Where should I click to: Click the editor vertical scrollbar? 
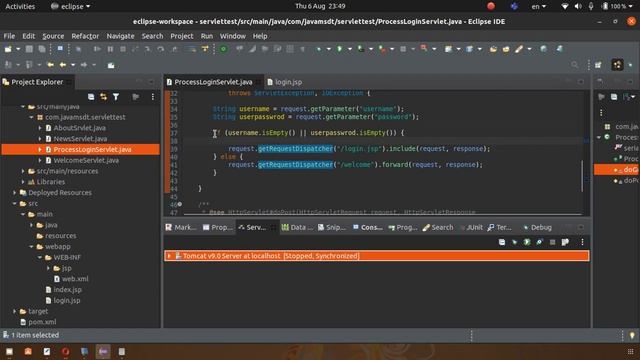(582, 176)
